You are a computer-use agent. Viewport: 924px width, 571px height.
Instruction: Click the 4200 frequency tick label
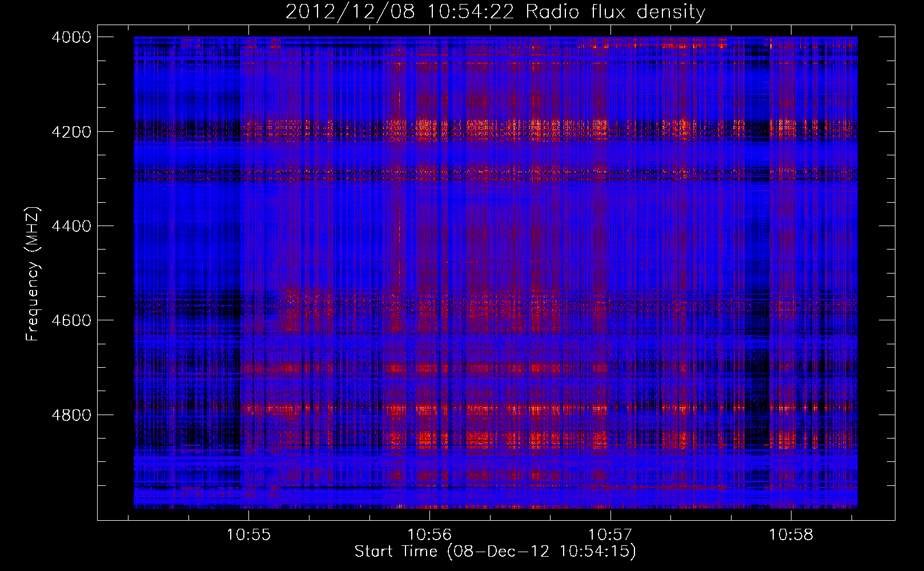coord(71,132)
